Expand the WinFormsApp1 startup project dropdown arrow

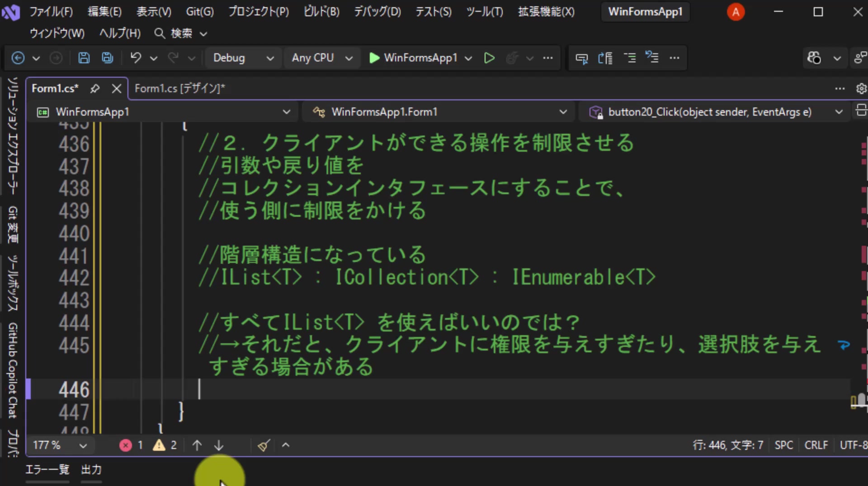click(468, 58)
